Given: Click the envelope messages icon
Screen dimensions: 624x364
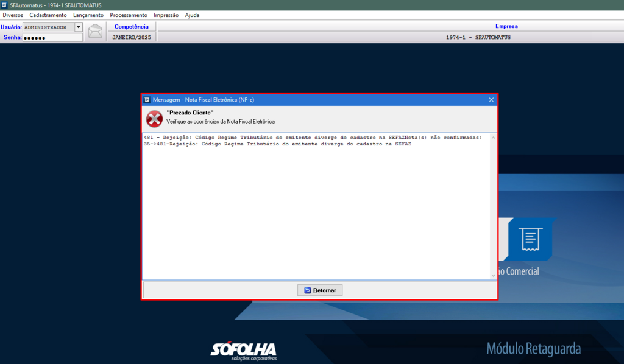Looking at the screenshot, I should 96,31.
